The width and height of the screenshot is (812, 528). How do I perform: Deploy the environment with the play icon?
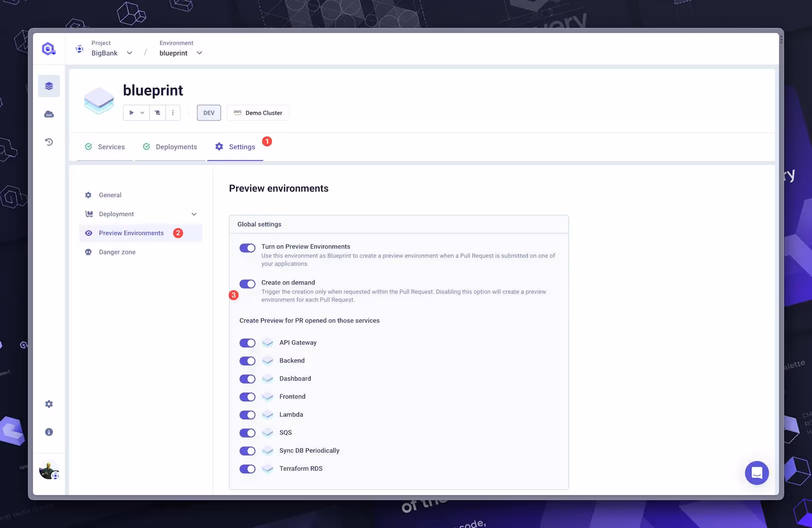[131, 112]
